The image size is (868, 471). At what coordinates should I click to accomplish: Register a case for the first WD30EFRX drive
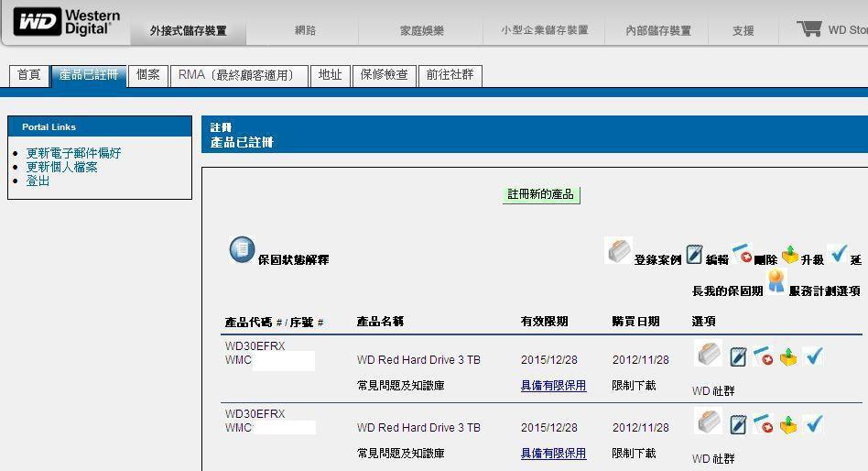click(708, 354)
